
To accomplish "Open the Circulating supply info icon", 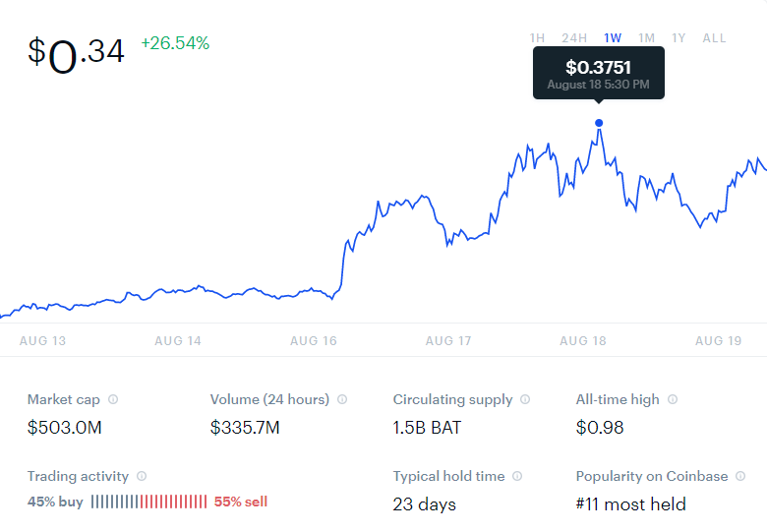I will tap(525, 399).
